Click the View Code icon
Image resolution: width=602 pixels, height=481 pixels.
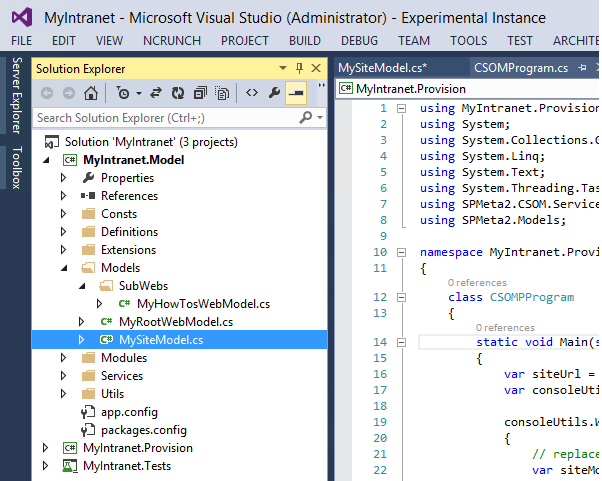(252, 93)
